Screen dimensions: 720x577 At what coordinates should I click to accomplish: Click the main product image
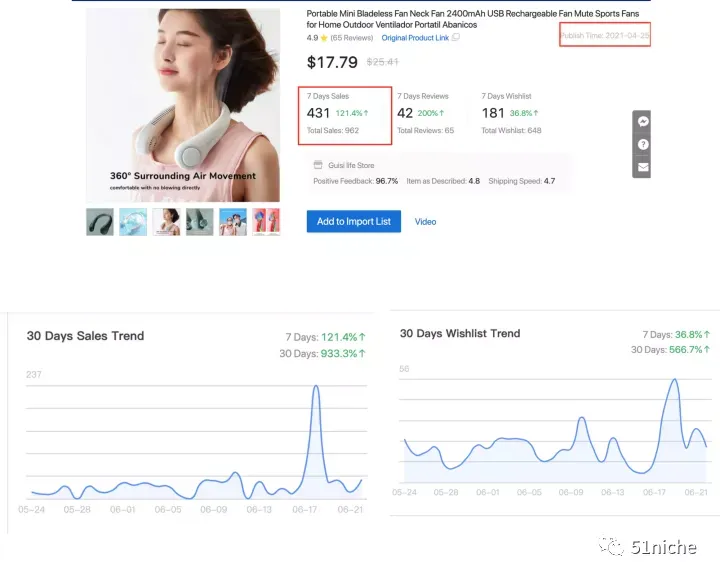pyautogui.click(x=183, y=105)
